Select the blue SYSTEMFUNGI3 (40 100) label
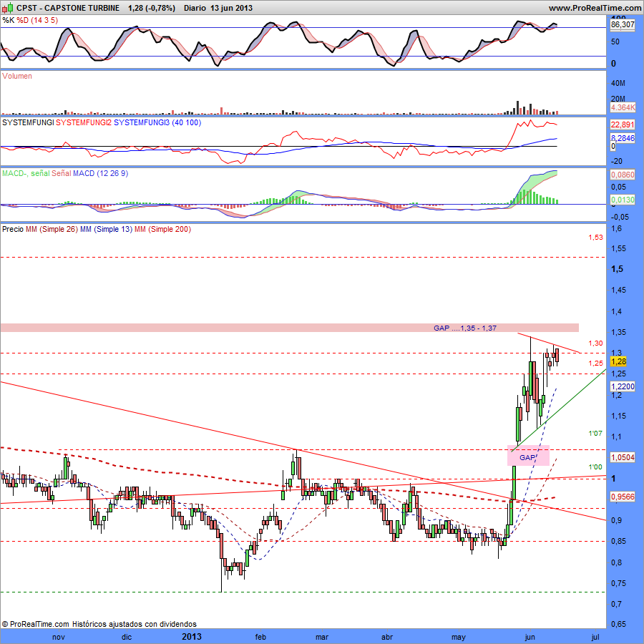This screenshot has height=644, width=644. click(157, 122)
